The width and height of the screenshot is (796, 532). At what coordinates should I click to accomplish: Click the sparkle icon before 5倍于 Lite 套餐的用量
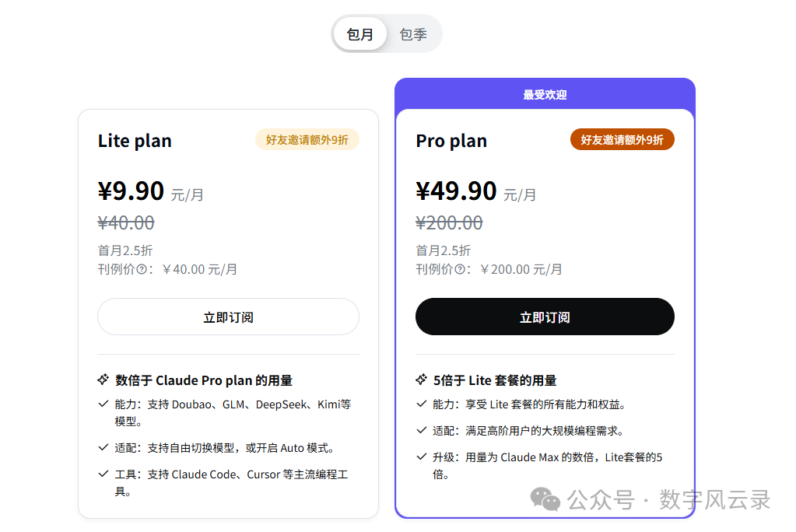[421, 380]
